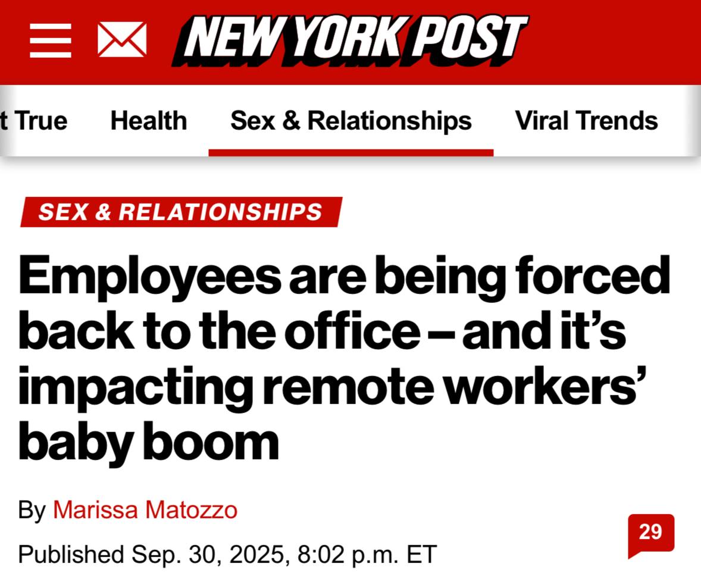Click the envelope newsletter icon
The image size is (701, 588).
tap(122, 40)
